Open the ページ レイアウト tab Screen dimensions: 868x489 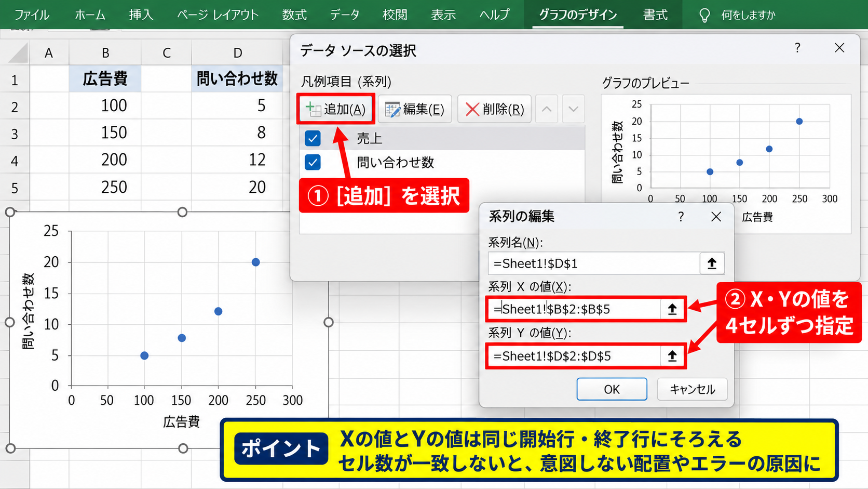click(218, 15)
